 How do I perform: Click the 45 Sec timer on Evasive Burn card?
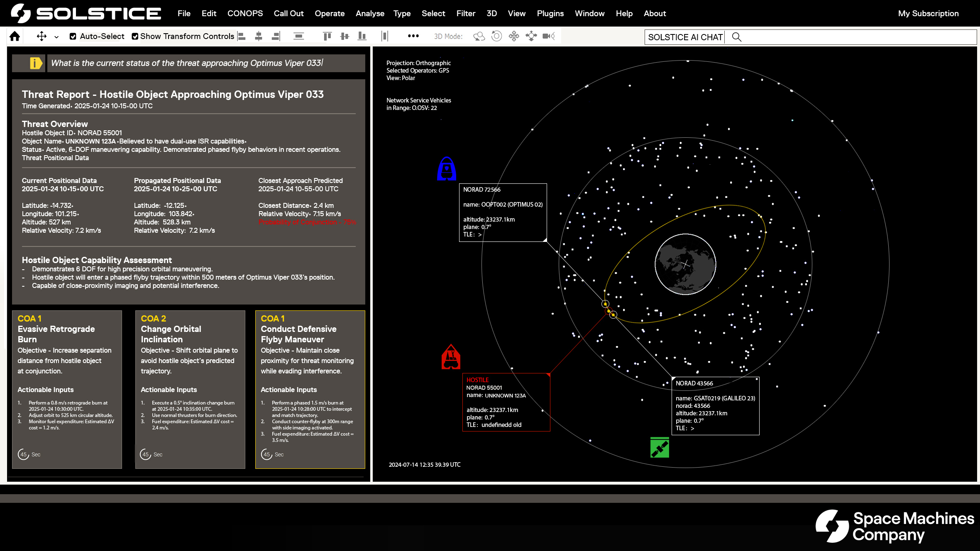[x=29, y=454]
